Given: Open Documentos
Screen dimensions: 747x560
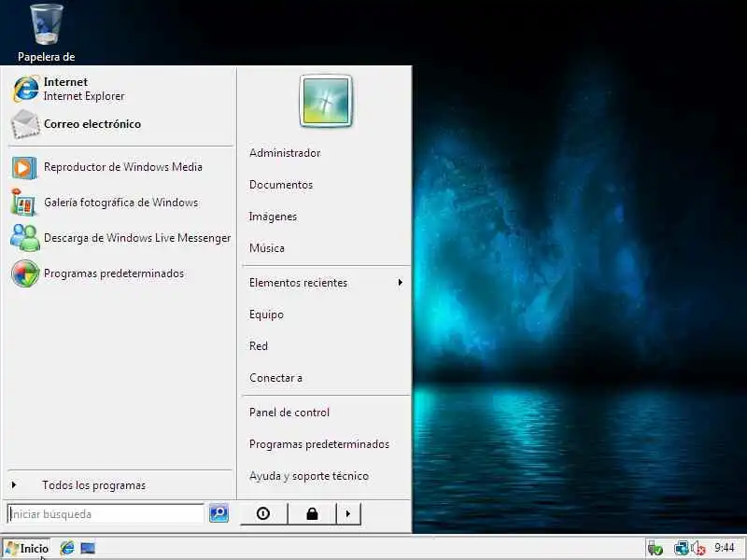Looking at the screenshot, I should pos(281,185).
